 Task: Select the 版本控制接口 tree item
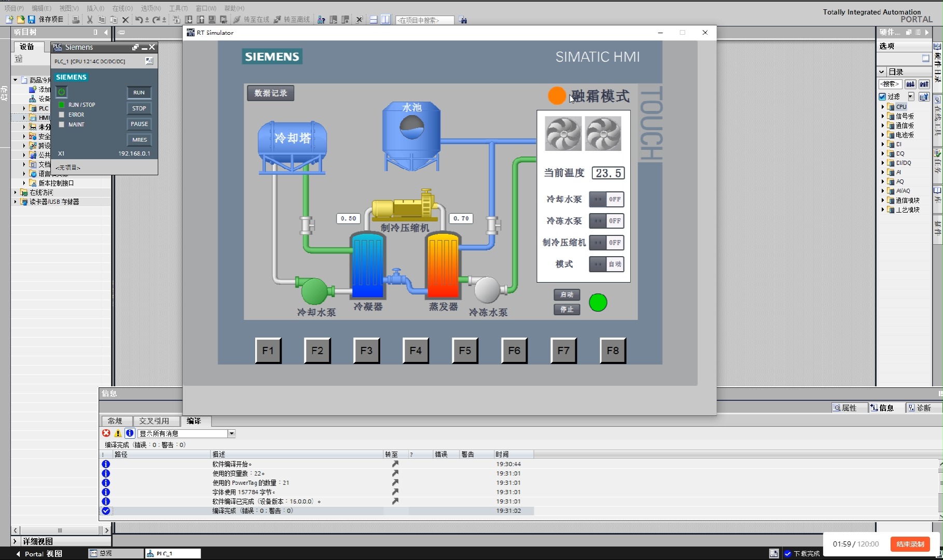coord(56,183)
